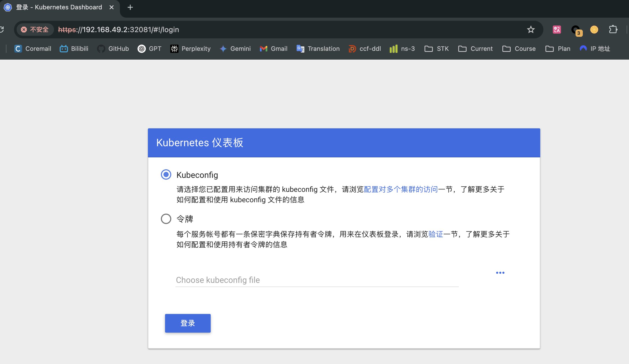629x364 pixels.
Task: Expand the STK bookmarks folder
Action: pos(436,48)
